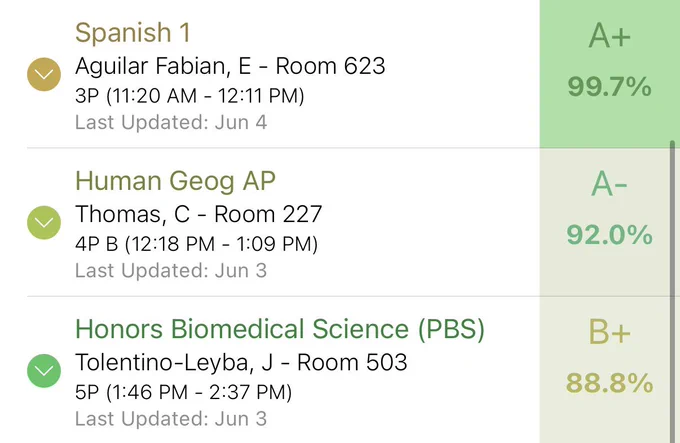
Task: Click Tolentino-Leyba, J - Room 503
Action: pos(241,363)
